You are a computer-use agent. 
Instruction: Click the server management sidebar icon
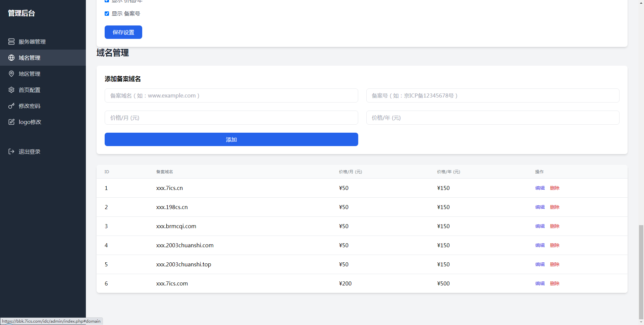[11, 42]
